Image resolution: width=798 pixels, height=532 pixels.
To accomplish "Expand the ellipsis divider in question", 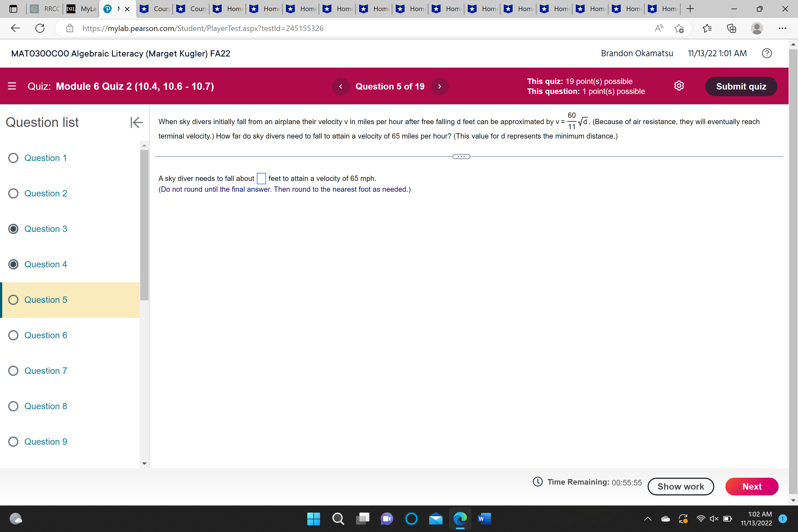I will (461, 156).
